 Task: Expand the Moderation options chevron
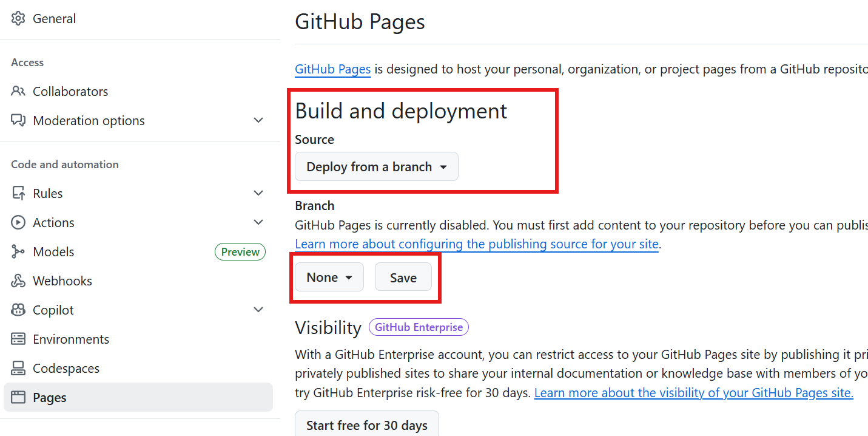[x=258, y=121]
